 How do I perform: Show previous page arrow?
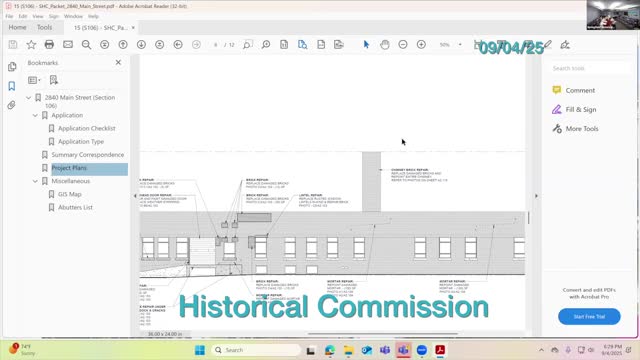(x=123, y=44)
